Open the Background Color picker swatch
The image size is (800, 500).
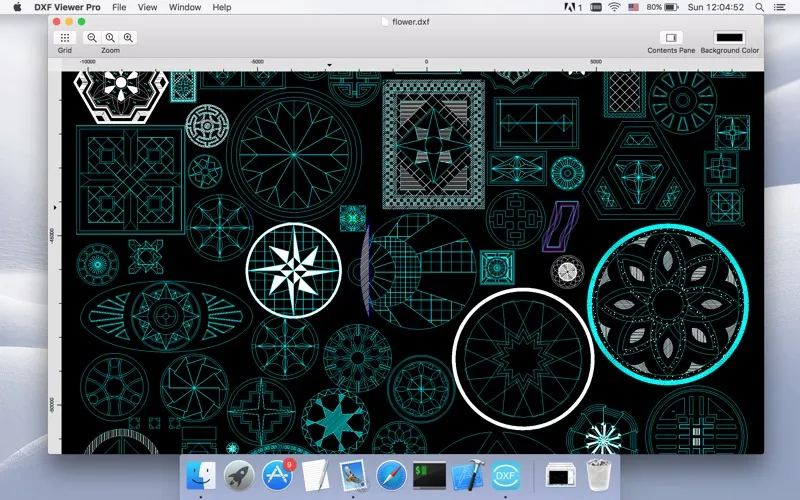(730, 38)
